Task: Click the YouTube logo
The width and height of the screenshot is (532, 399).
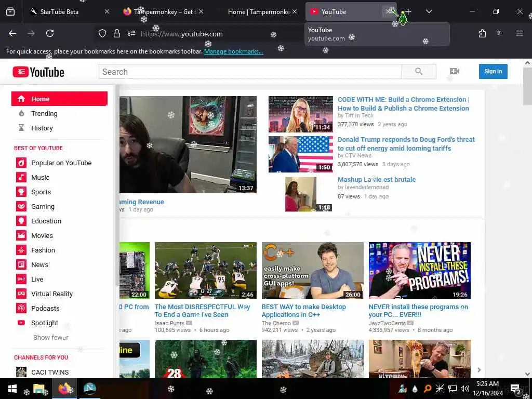Action: (x=38, y=72)
